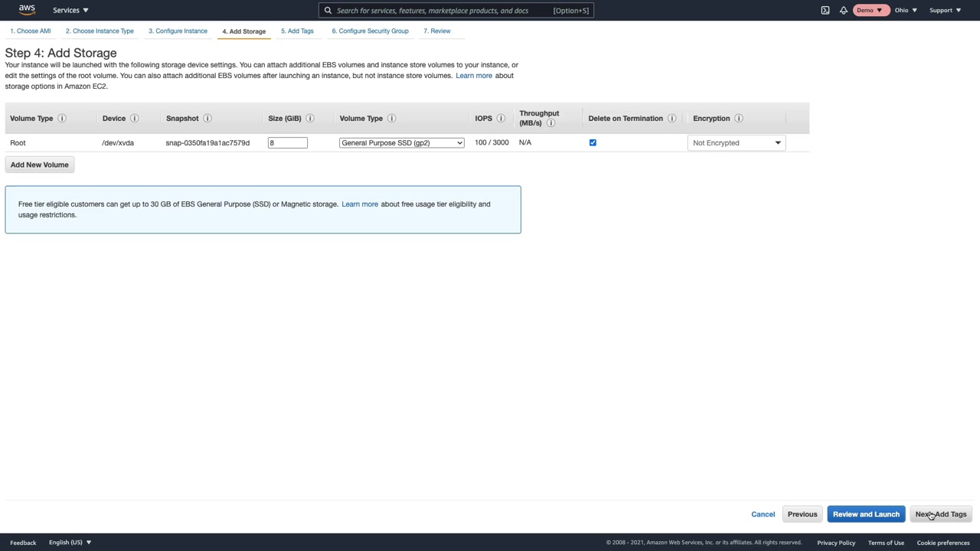Go to 1. Choose AMI step
This screenshot has height=551, width=980.
pos(31,31)
